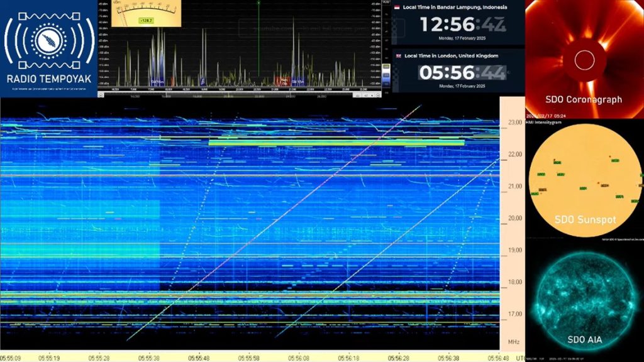Click the 17,00 MHz frequency axis label
This screenshot has width=644, height=362.
point(515,314)
